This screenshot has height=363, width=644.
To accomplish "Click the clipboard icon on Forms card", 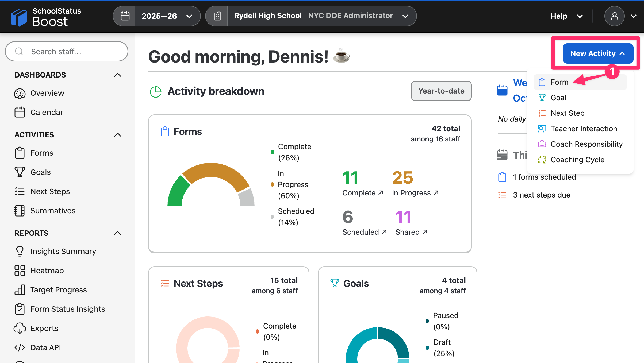I will coord(165,132).
